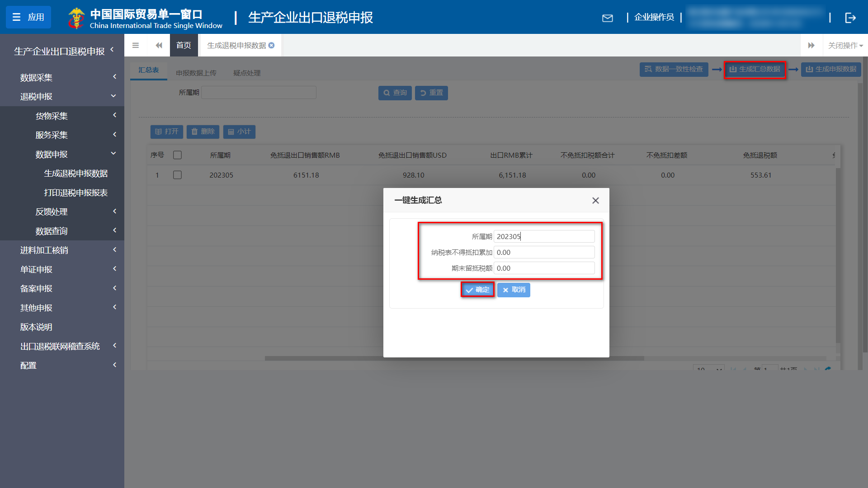
Task: Click the 取消 button in dialog
Action: [513, 290]
